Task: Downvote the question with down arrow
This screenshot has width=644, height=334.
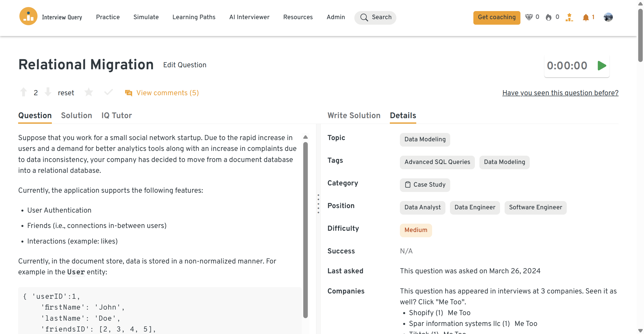Action: (x=48, y=92)
